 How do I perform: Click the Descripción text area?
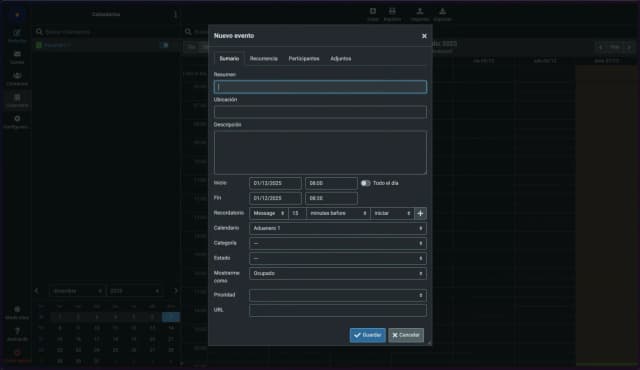(320, 153)
